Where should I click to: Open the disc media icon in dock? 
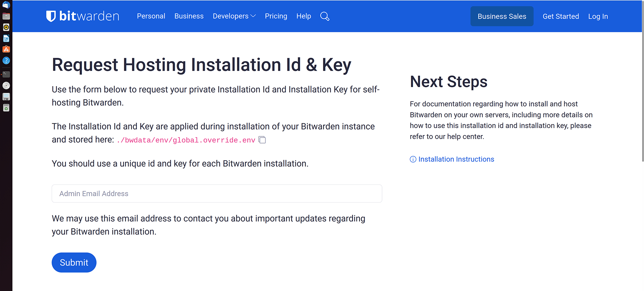pyautogui.click(x=6, y=85)
